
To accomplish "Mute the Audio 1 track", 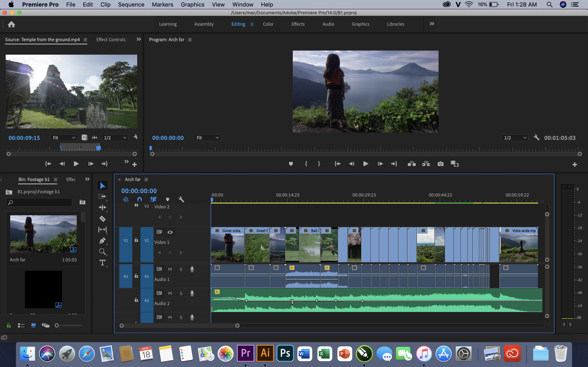I will click(x=170, y=269).
